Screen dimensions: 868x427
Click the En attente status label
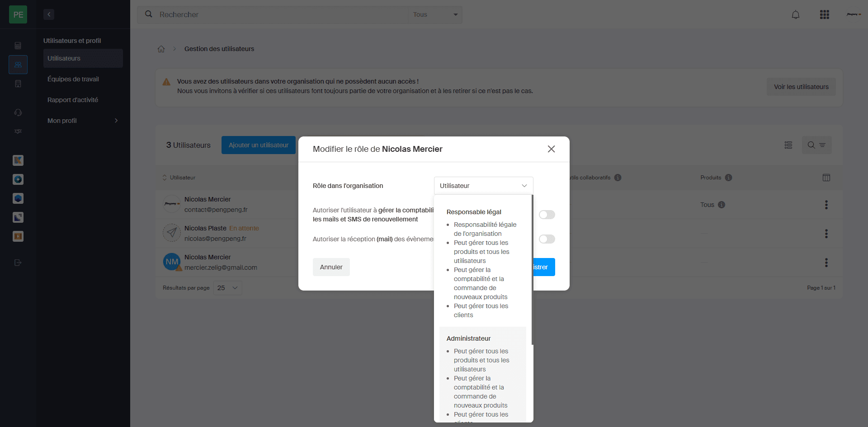click(x=244, y=228)
